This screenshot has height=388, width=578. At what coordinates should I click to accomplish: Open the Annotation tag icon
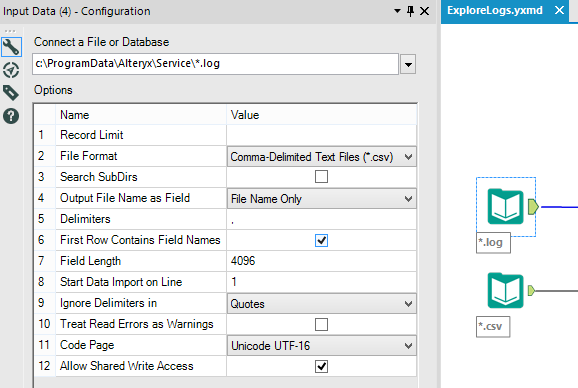point(11,93)
